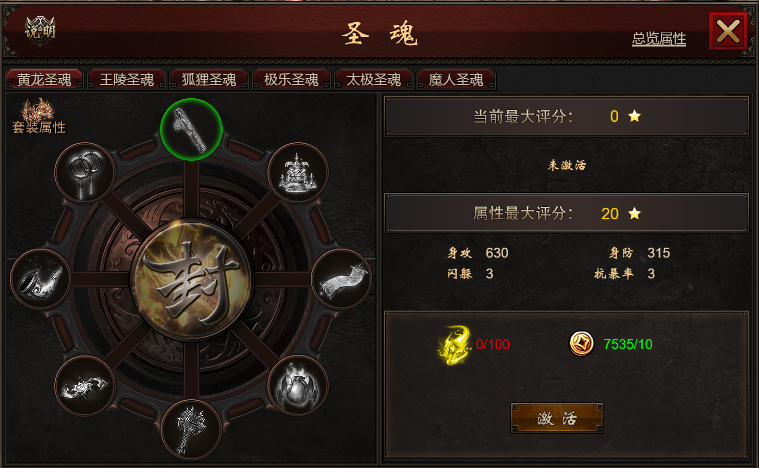Select the highlighted weapon slot at top
This screenshot has height=468, width=759.
(x=191, y=129)
